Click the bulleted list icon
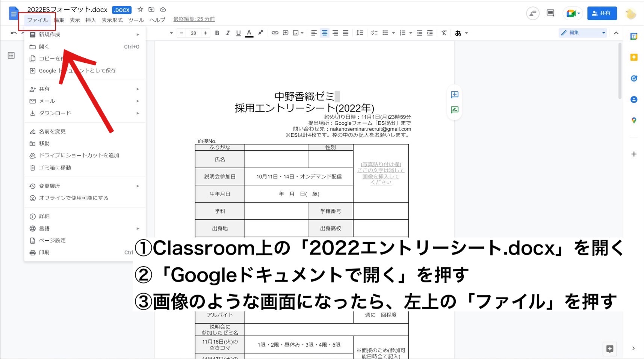This screenshot has height=359, width=644. (385, 33)
